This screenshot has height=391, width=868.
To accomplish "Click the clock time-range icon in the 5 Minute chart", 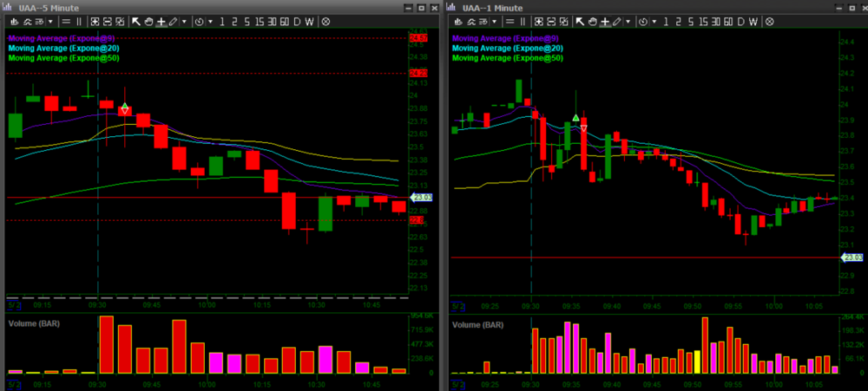I will 201,22.
